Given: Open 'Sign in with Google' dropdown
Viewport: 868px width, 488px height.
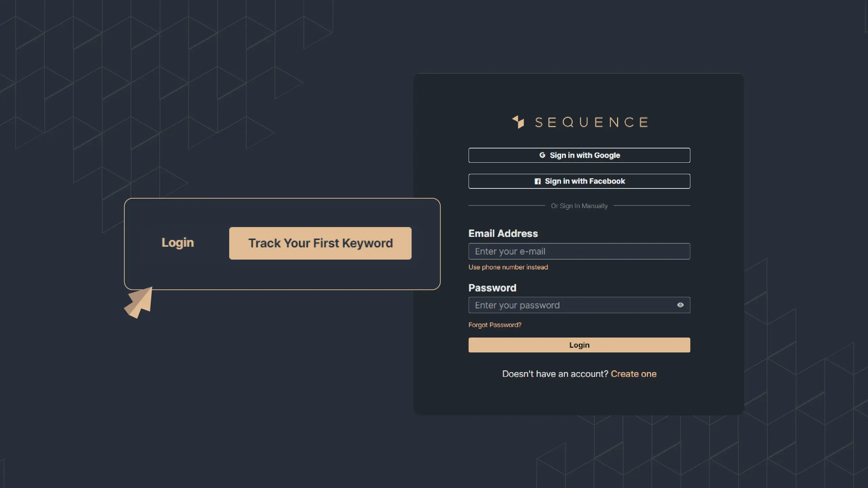Looking at the screenshot, I should pyautogui.click(x=579, y=155).
